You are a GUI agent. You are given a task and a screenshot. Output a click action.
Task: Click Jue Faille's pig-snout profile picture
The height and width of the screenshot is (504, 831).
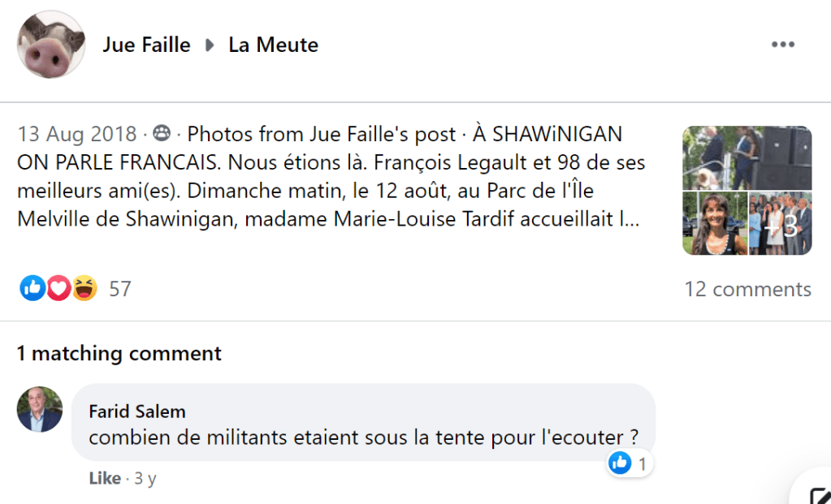[51, 45]
